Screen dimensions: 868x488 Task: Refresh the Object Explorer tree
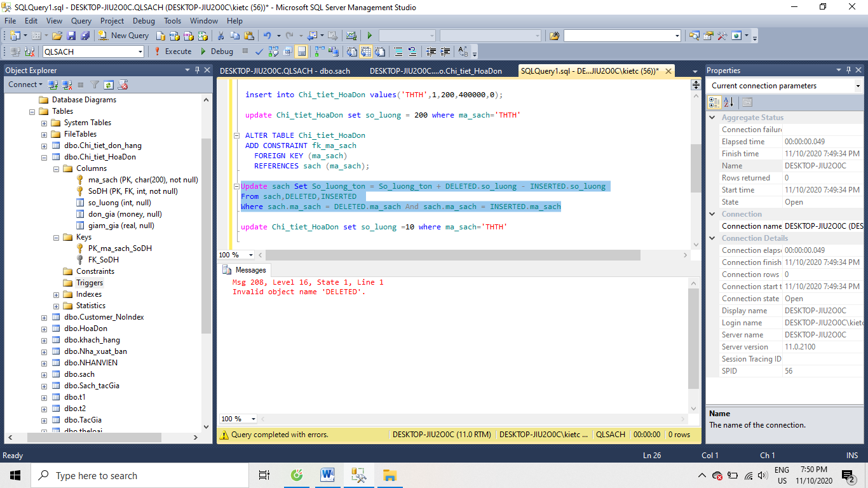[x=109, y=85]
